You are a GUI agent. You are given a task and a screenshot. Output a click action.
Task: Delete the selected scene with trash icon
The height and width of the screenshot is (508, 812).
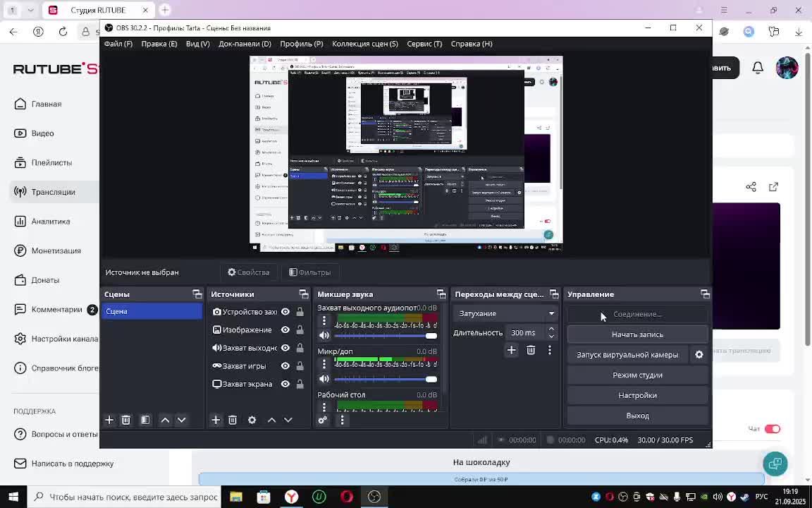[x=126, y=420]
